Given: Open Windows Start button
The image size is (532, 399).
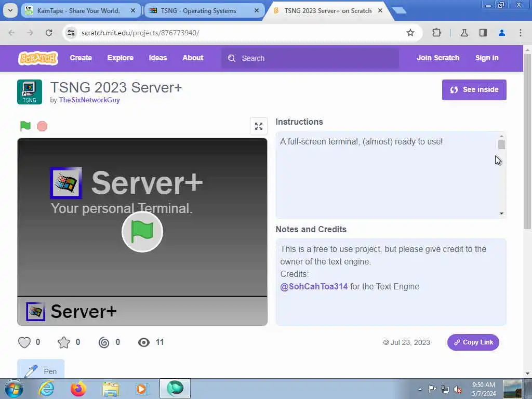Looking at the screenshot, I should tap(14, 389).
